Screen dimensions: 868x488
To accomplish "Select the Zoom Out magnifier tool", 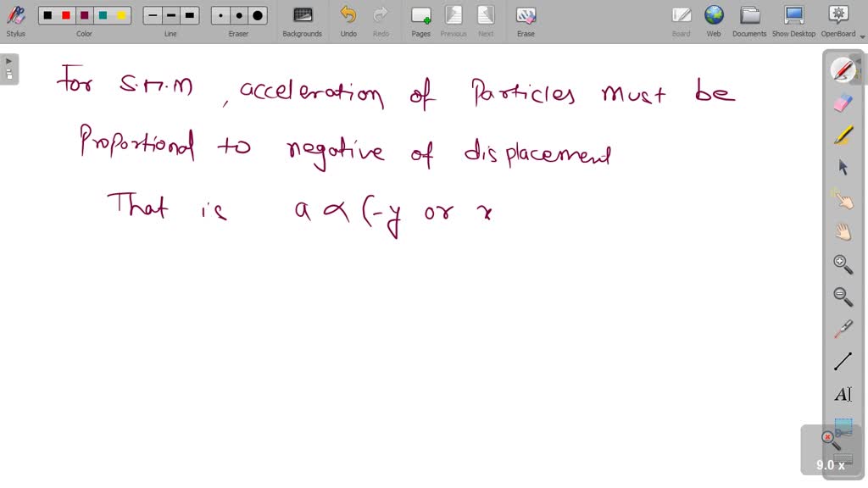I will coord(843,296).
